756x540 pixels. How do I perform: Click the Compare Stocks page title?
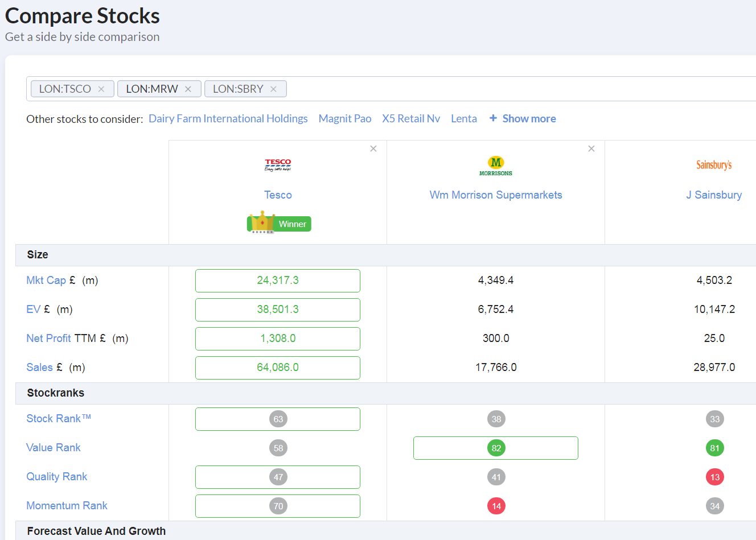pyautogui.click(x=83, y=16)
